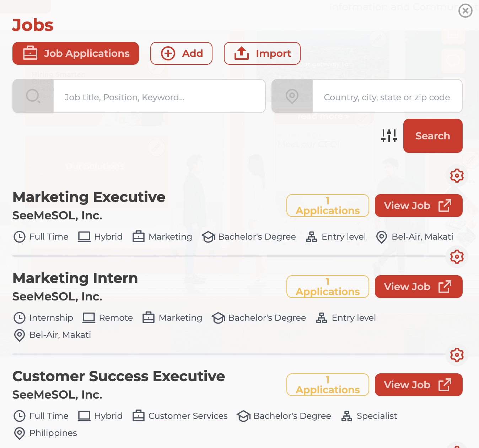Close the Jobs panel with X icon
Viewport: 479px width, 448px height.
465,11
